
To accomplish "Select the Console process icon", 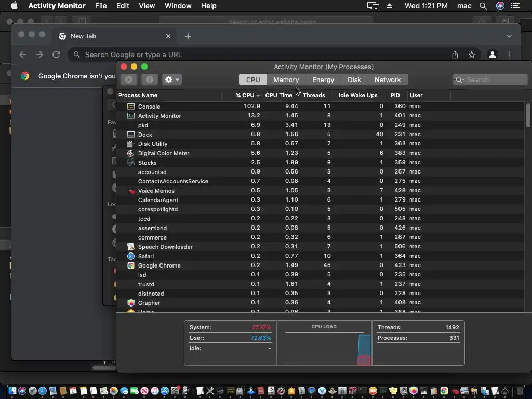I will pyautogui.click(x=130, y=107).
